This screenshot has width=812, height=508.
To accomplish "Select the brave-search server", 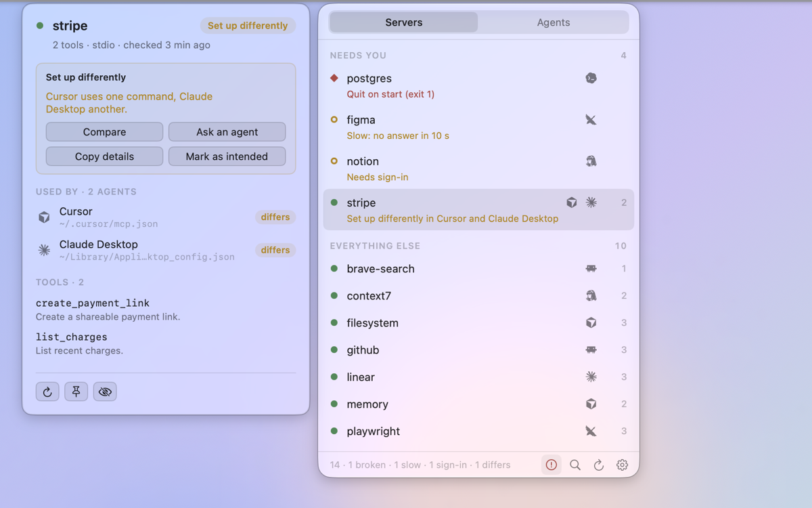I will pos(478,269).
